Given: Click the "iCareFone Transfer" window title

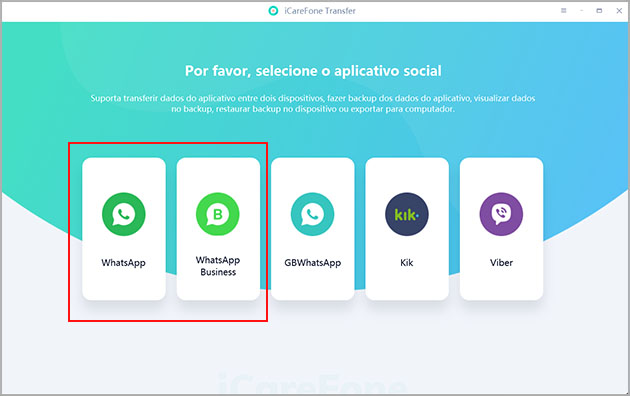Looking at the screenshot, I should 320,11.
